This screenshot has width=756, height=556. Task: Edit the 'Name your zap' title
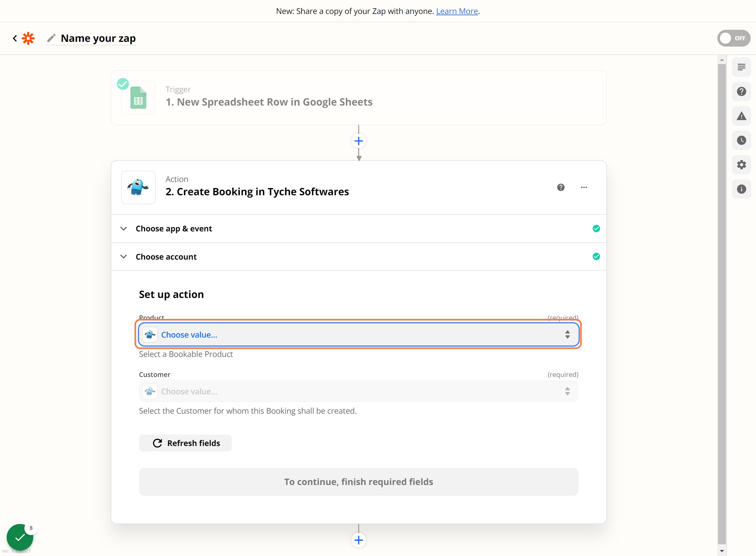(x=98, y=38)
